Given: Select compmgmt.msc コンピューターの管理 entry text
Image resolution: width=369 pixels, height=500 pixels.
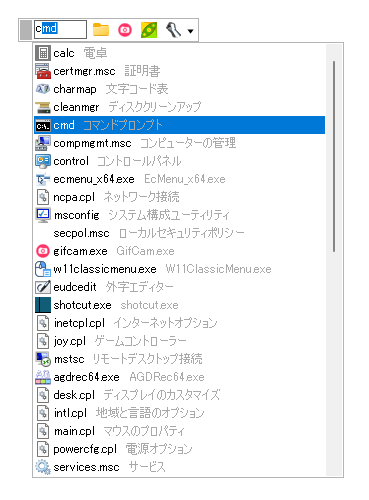Looking at the screenshot, I should 145,143.
